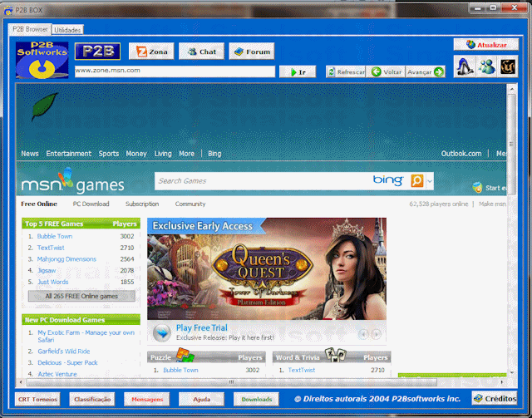Open the Mensagens button
Screen dimensions: 532x418
tap(147, 400)
